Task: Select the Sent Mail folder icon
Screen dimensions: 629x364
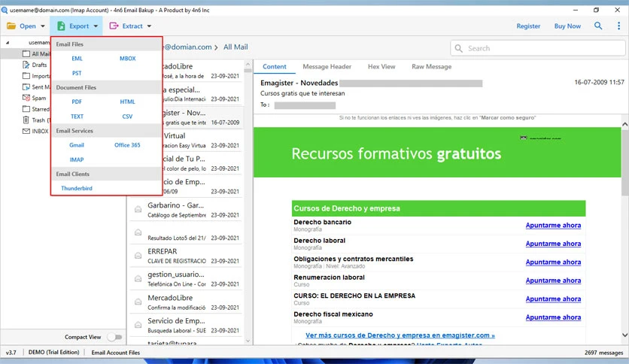Action: coord(26,86)
